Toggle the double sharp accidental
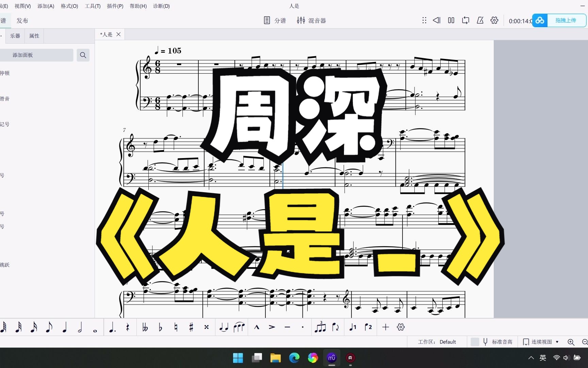Screen dimensions: 588x368 click(206, 327)
